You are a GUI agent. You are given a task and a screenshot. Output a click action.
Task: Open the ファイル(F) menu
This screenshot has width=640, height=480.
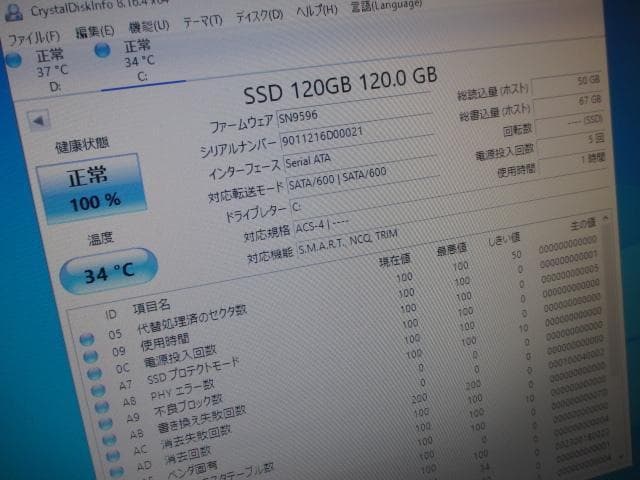coord(34,38)
